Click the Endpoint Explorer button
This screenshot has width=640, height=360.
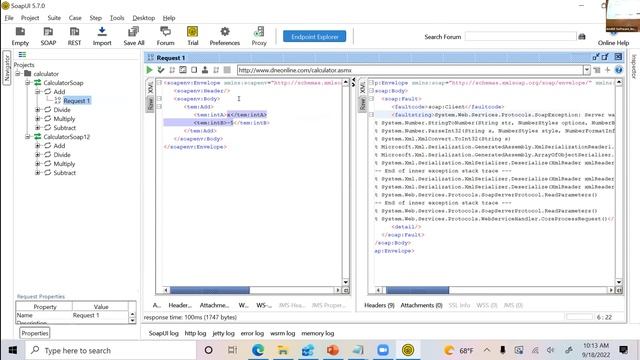(x=314, y=36)
